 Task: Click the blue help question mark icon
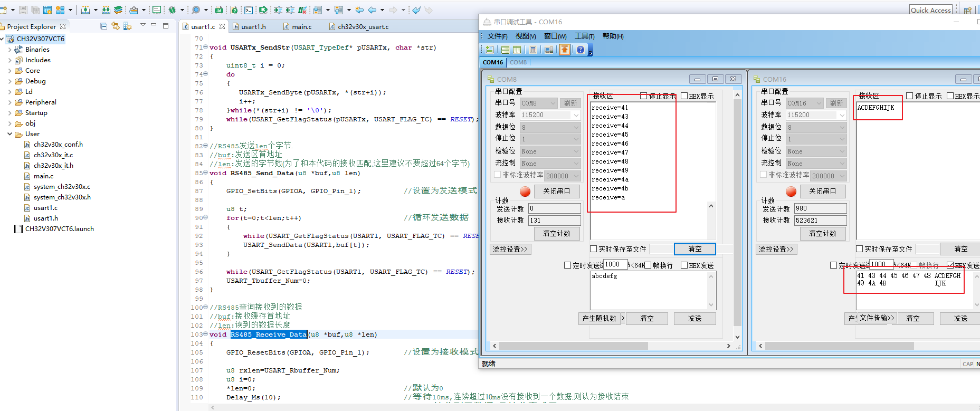point(581,50)
